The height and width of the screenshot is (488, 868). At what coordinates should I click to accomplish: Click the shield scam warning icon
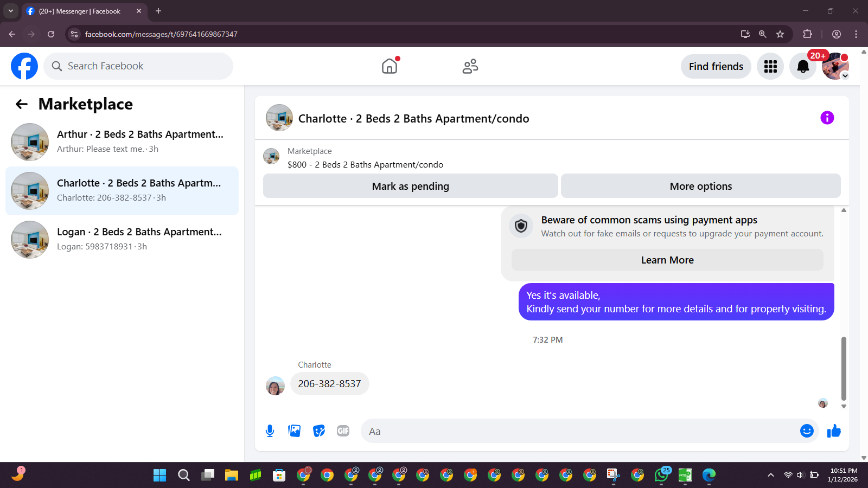521,226
